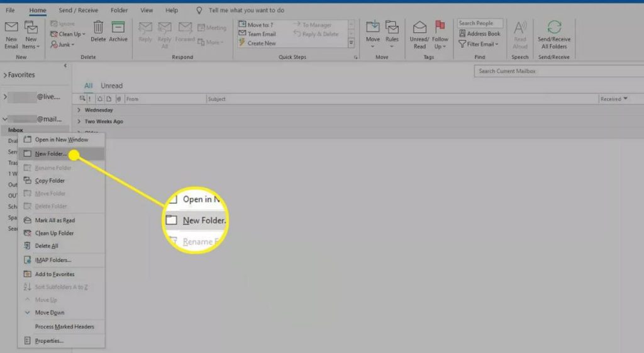Click Create New quick step
This screenshot has width=644, height=353.
(x=262, y=43)
